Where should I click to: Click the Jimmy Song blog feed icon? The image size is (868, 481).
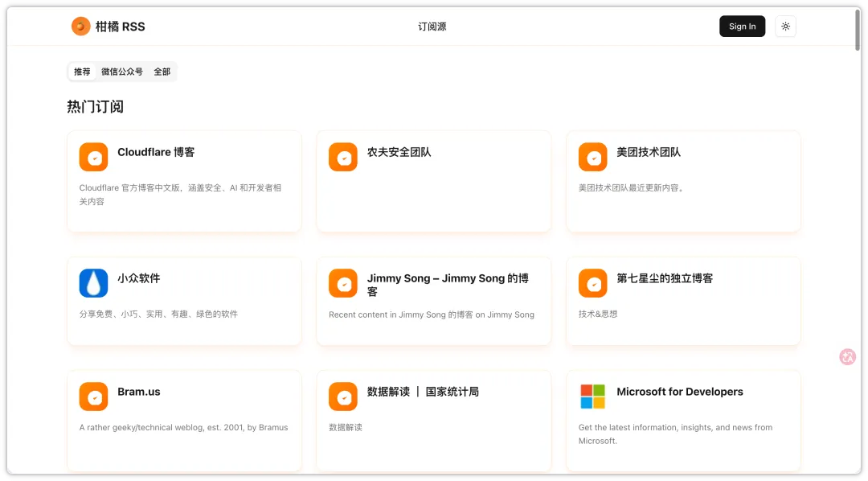(x=343, y=283)
